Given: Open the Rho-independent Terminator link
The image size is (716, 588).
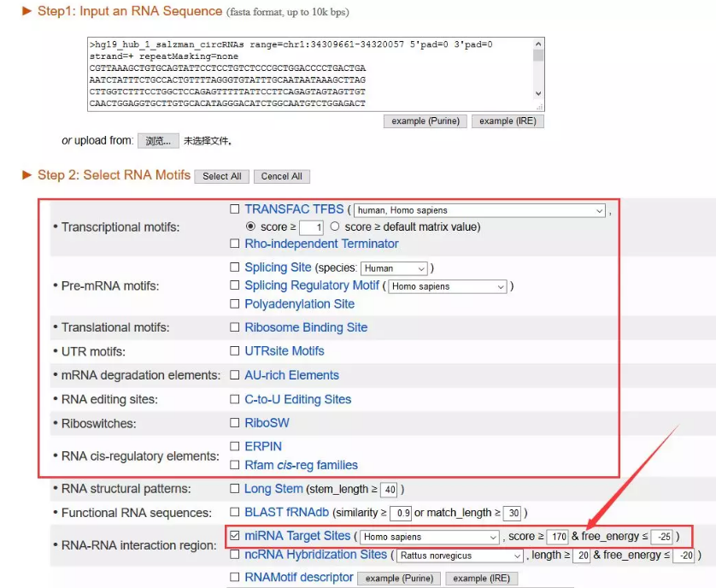Looking at the screenshot, I should pos(321,244).
